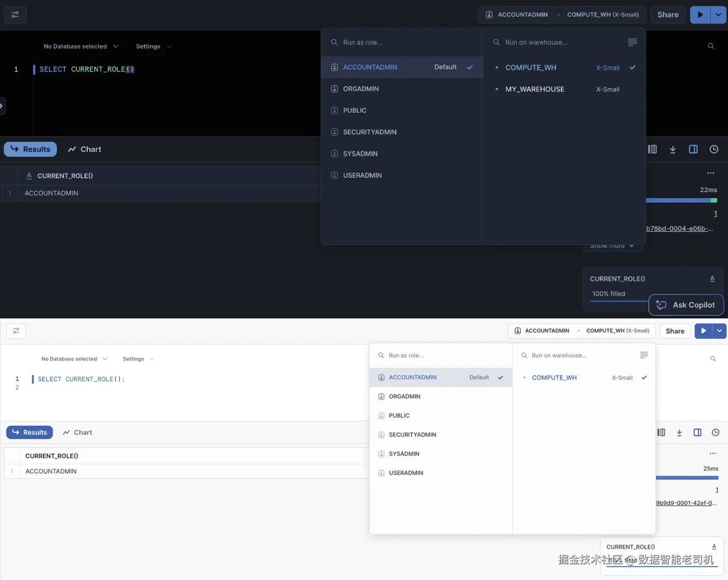Image resolution: width=728 pixels, height=580 pixels.
Task: Run the query in the light worksheet
Action: point(703,331)
